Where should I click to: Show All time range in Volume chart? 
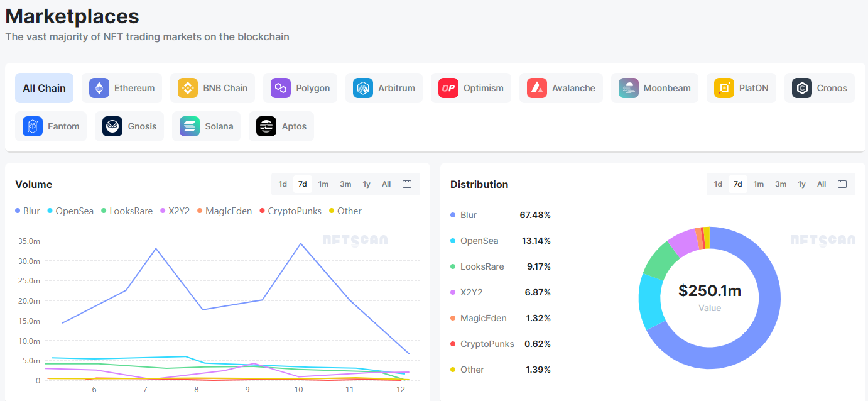click(x=386, y=184)
